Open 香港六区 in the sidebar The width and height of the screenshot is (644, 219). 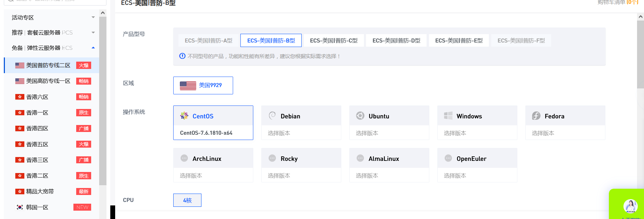pyautogui.click(x=51, y=97)
